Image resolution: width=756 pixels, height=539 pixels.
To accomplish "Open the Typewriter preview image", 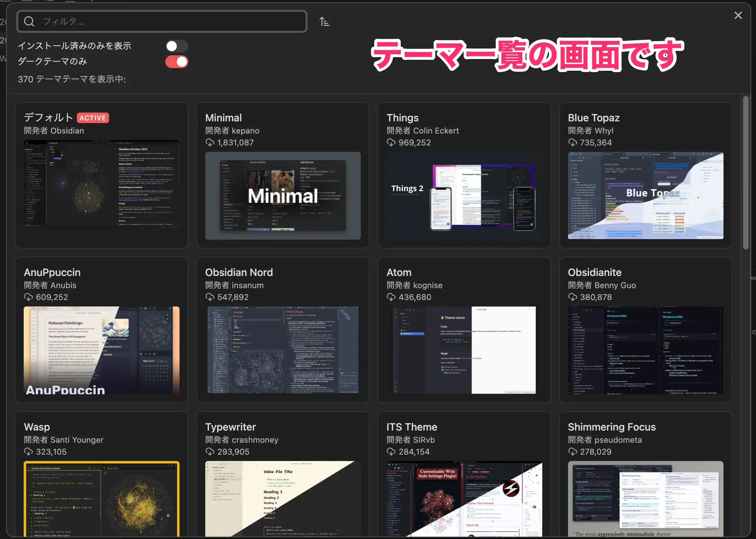I will (283, 499).
